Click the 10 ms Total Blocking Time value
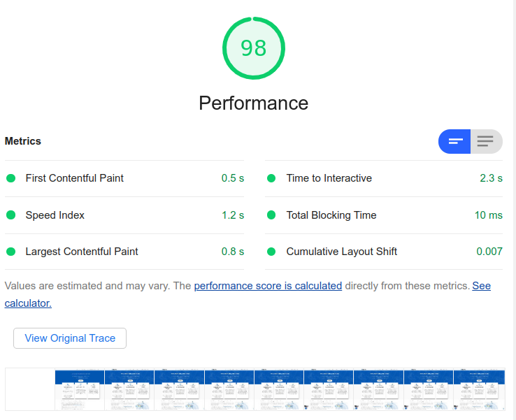This screenshot has width=516, height=420. pyautogui.click(x=488, y=215)
